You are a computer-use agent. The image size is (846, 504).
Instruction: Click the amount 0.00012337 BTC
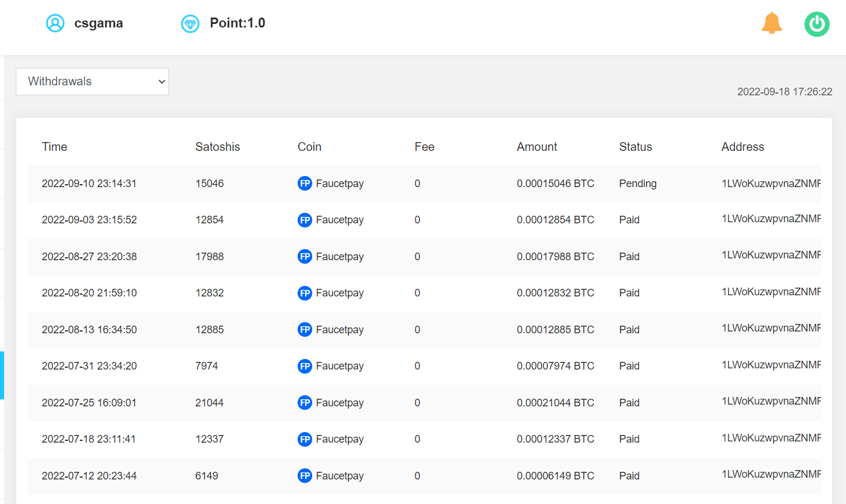click(x=555, y=439)
